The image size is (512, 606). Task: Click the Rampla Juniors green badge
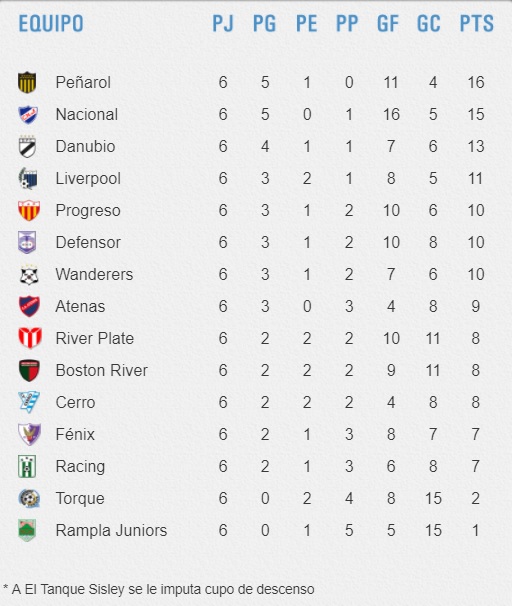27,530
